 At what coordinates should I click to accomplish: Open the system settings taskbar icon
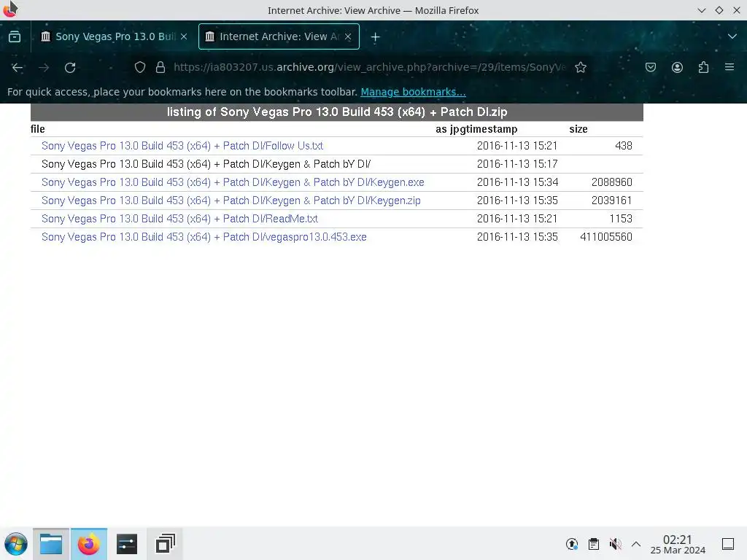(127, 544)
